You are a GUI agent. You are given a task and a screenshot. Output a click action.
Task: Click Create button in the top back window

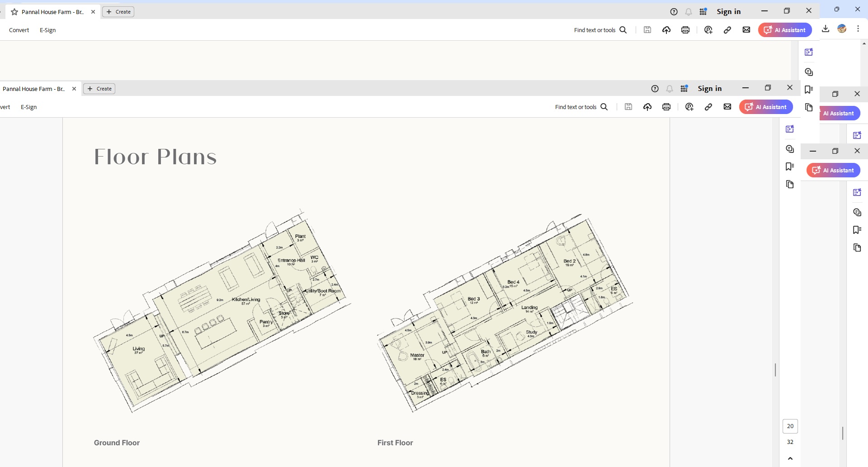coord(118,12)
